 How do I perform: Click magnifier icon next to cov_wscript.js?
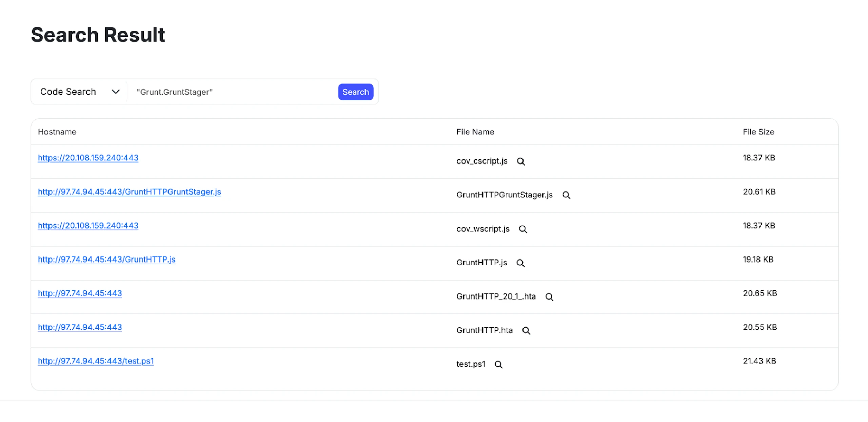[x=523, y=229]
